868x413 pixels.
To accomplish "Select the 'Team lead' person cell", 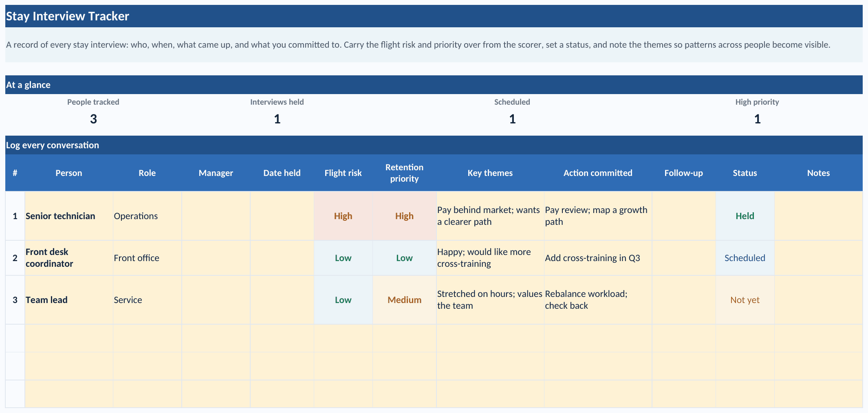I will pyautogui.click(x=69, y=300).
